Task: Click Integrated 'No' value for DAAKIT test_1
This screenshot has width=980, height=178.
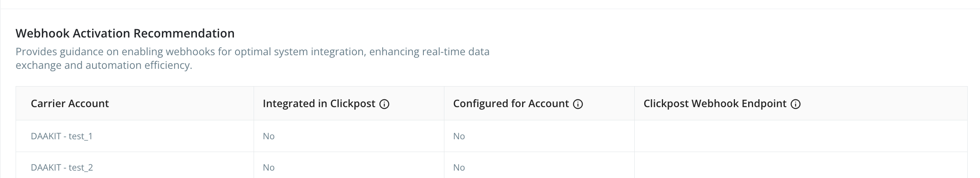Action: pyautogui.click(x=269, y=136)
